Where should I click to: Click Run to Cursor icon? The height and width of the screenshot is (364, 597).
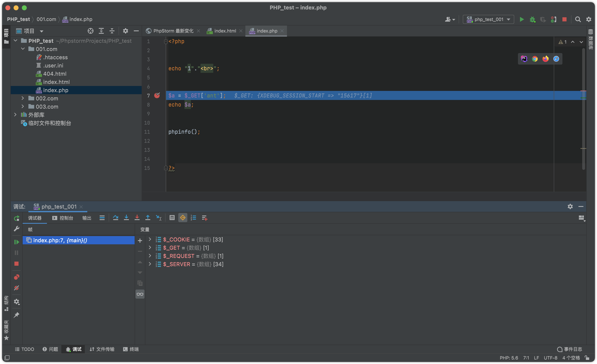coord(159,218)
